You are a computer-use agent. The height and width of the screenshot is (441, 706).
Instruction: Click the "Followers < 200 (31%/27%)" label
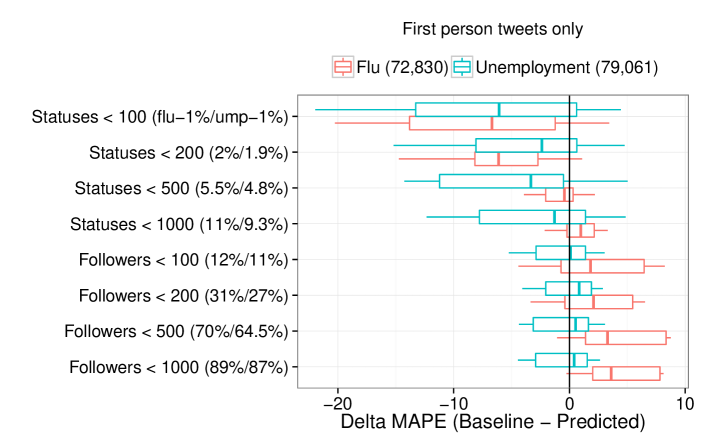[183, 296]
